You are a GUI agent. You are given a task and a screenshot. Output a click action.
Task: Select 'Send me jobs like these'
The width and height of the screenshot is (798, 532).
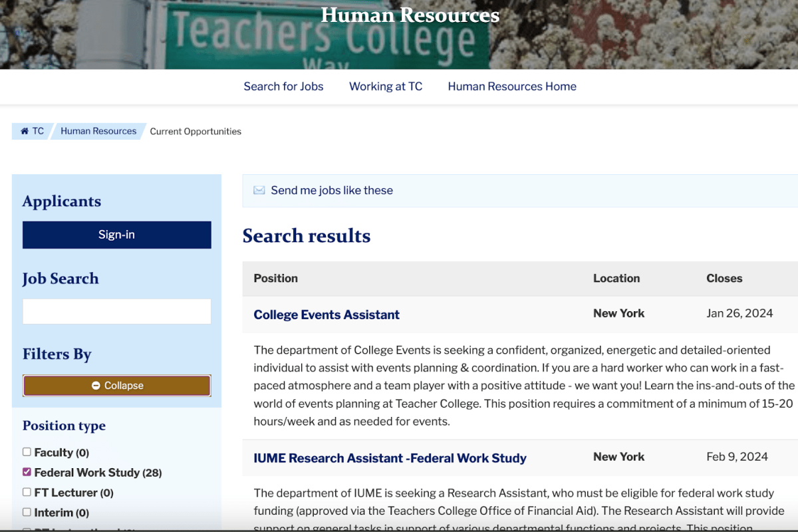(x=332, y=190)
